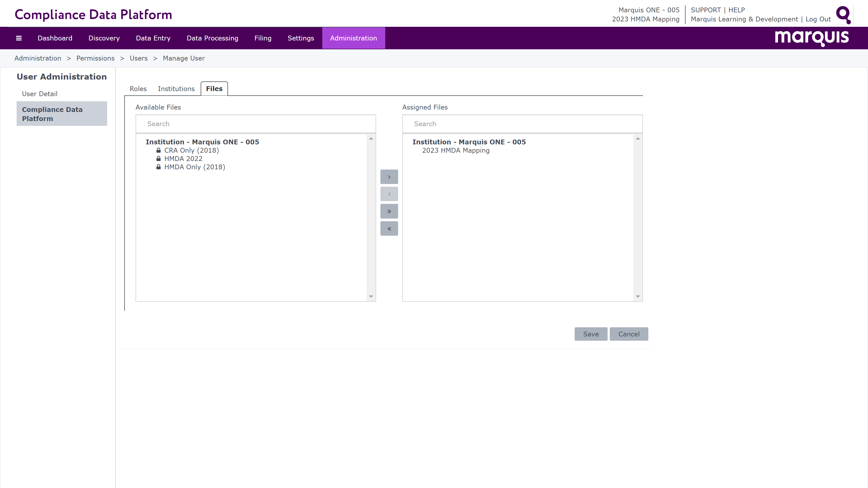Image resolution: width=868 pixels, height=488 pixels.
Task: Select the Files tab
Action: pyautogui.click(x=214, y=89)
